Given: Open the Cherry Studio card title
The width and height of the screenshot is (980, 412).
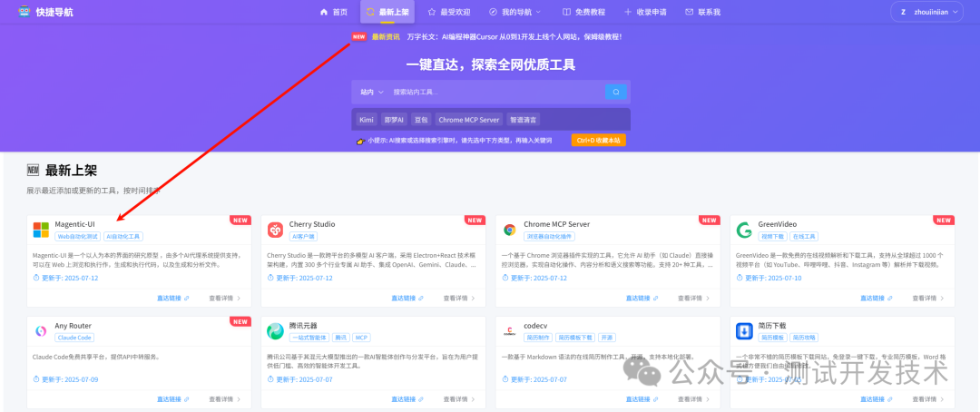Looking at the screenshot, I should point(312,224).
